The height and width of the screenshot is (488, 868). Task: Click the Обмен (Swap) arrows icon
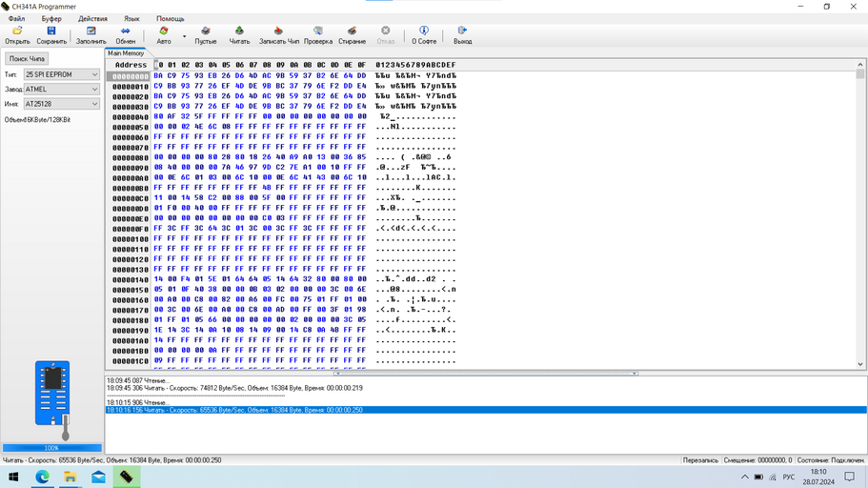click(125, 31)
